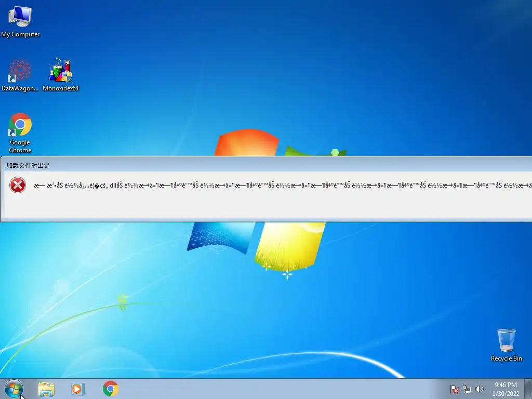Open the Windows Start menu orb
This screenshot has width=532, height=399.
click(14, 389)
